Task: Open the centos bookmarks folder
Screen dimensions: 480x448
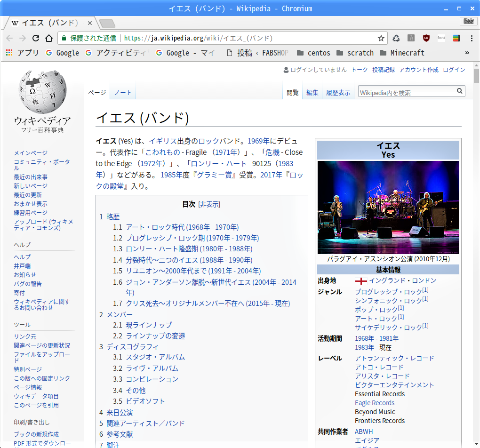Action: (x=314, y=53)
